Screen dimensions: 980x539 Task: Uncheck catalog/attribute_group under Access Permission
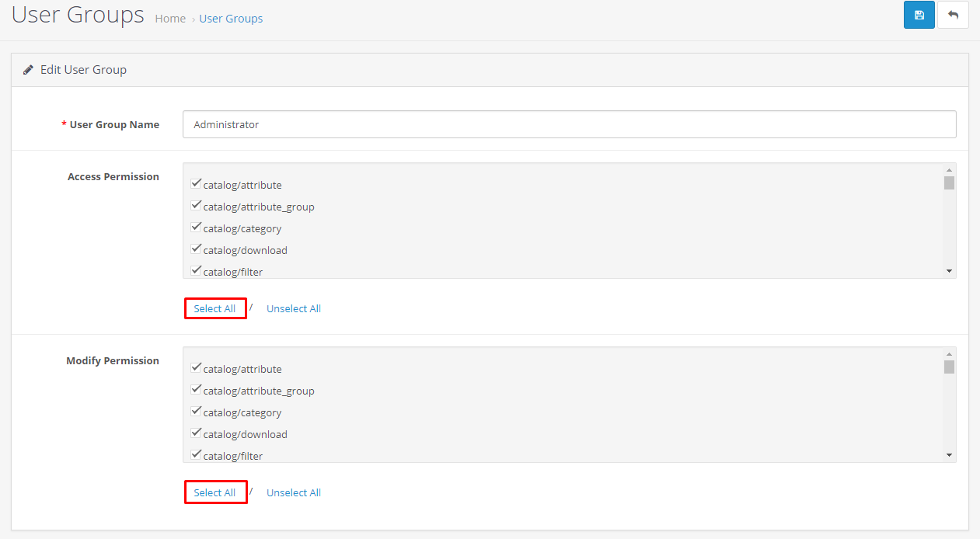(196, 206)
